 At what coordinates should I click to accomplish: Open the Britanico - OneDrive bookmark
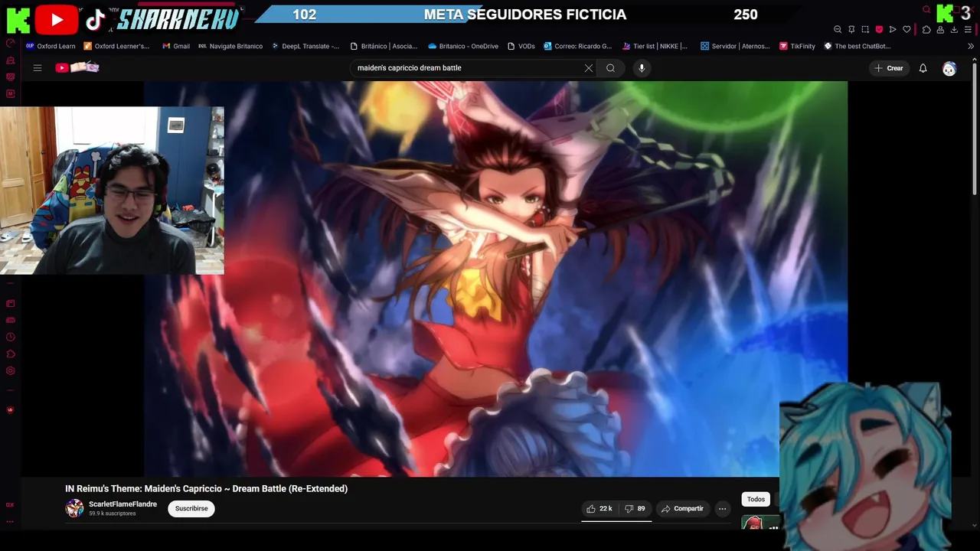(463, 46)
